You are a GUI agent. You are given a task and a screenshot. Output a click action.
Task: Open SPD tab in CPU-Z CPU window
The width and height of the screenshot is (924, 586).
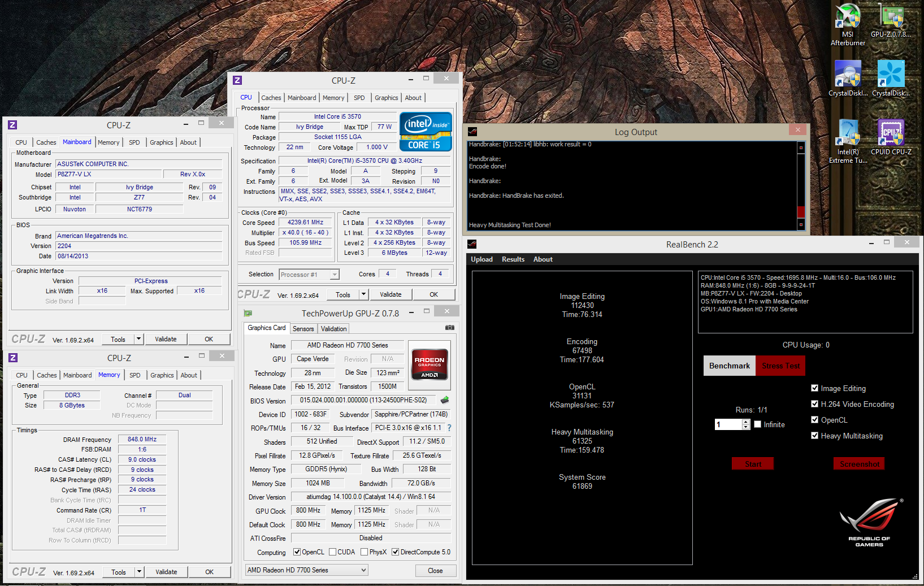pos(359,98)
